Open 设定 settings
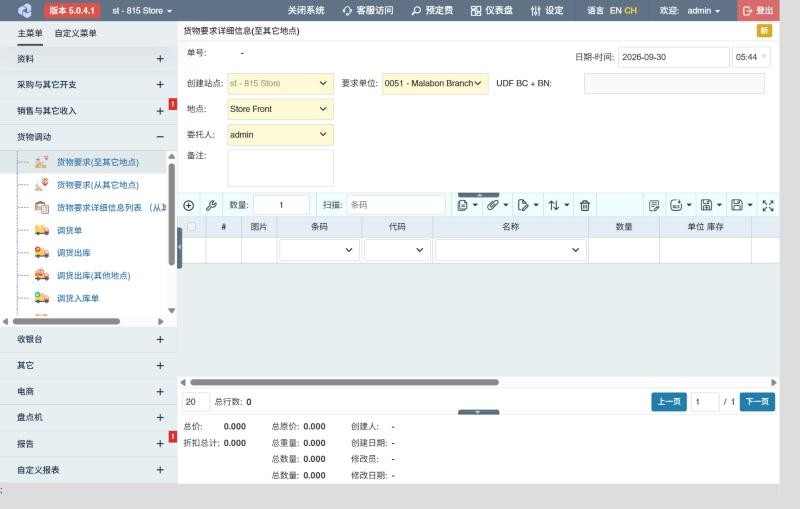The width and height of the screenshot is (800, 509). (x=547, y=10)
